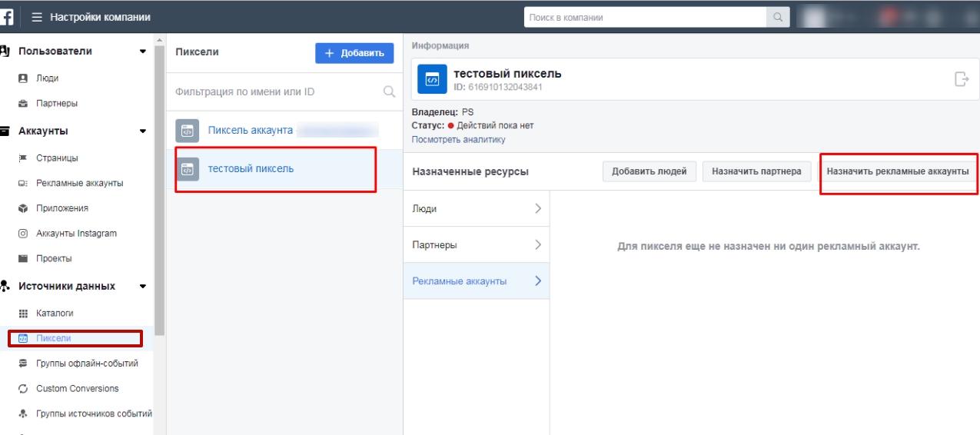Click the filter search magnifier icon
The width and height of the screenshot is (980, 435).
tap(389, 92)
